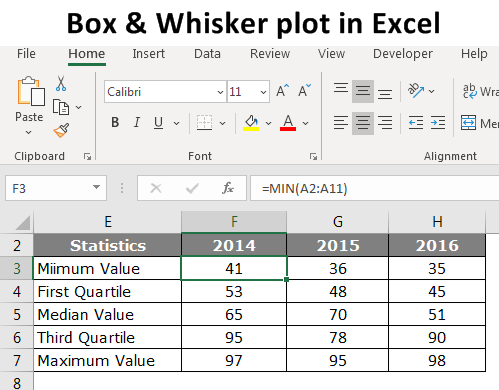Toggle Underline formatting
The width and height of the screenshot is (499, 390).
(159, 123)
